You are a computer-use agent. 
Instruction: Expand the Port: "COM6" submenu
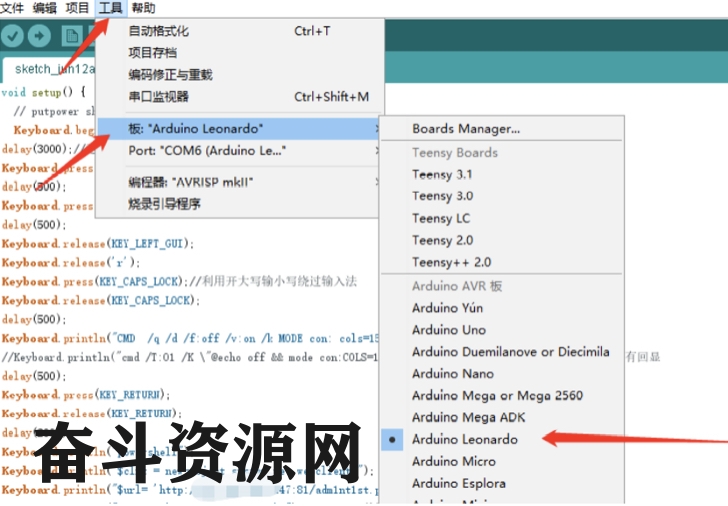click(x=240, y=150)
